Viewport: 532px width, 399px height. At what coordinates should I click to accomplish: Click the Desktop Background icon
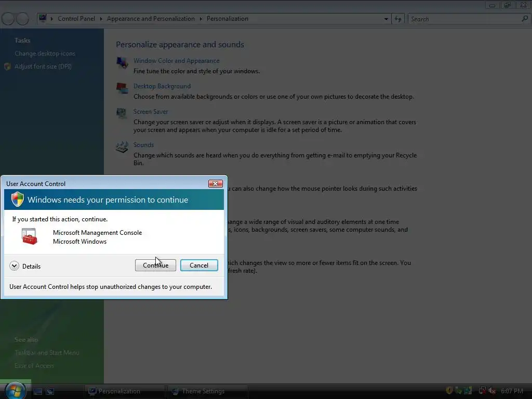[122, 88]
